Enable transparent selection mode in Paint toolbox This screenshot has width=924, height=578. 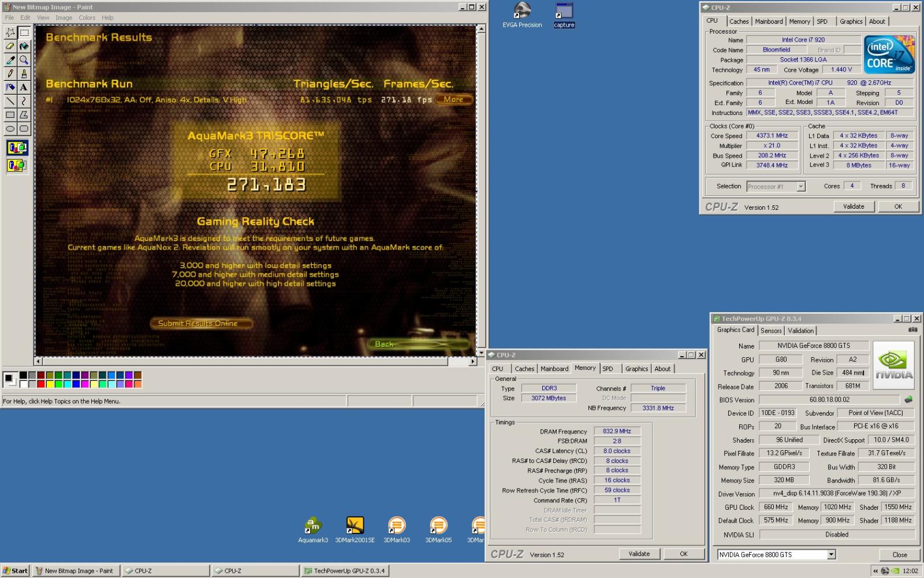point(17,166)
